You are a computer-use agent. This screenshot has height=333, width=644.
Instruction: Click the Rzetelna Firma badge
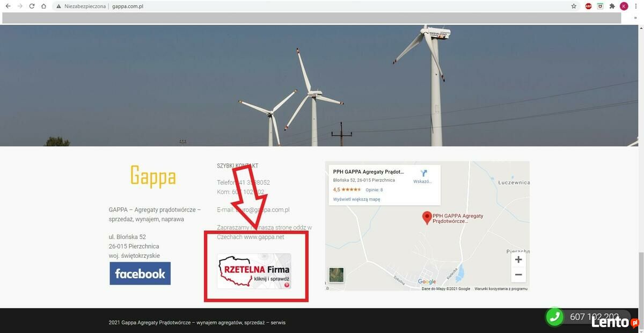click(x=254, y=271)
